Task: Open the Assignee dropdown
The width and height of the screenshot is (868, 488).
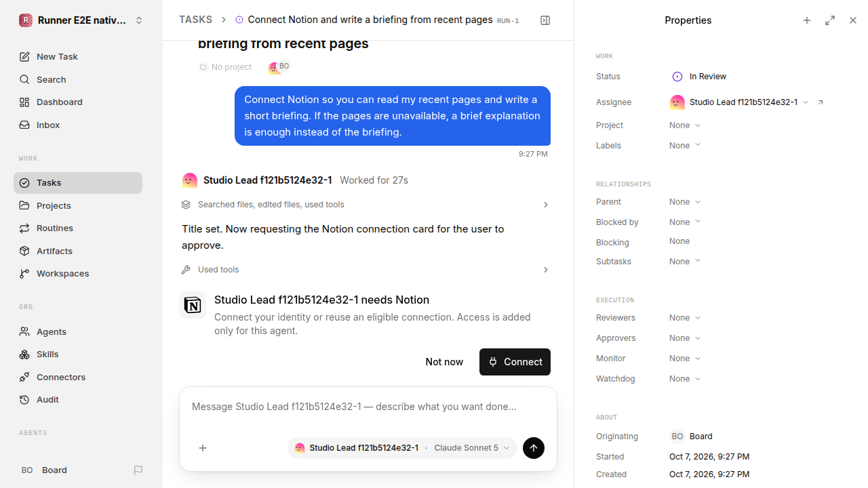Action: (x=739, y=102)
